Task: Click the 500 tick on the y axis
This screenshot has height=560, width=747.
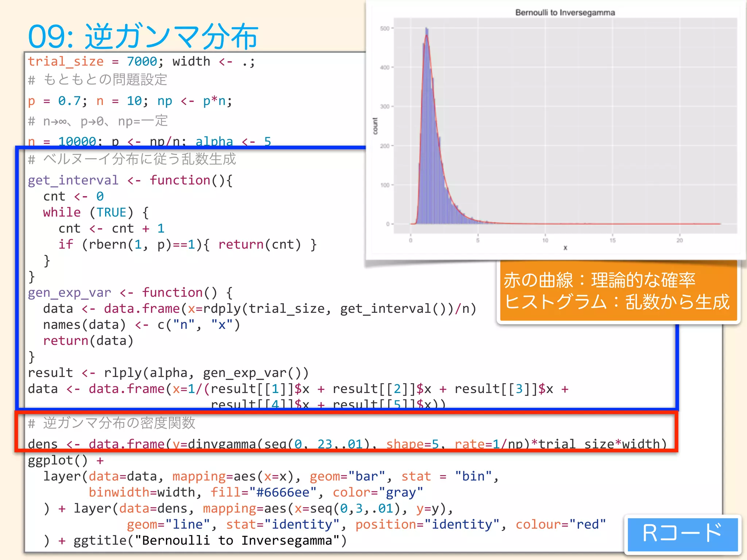Action: point(385,28)
